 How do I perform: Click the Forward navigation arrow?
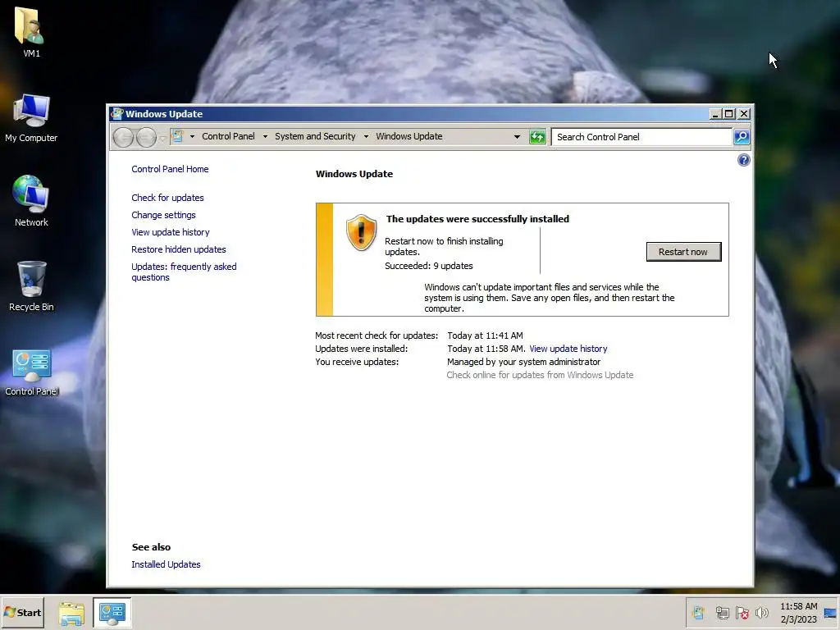146,137
